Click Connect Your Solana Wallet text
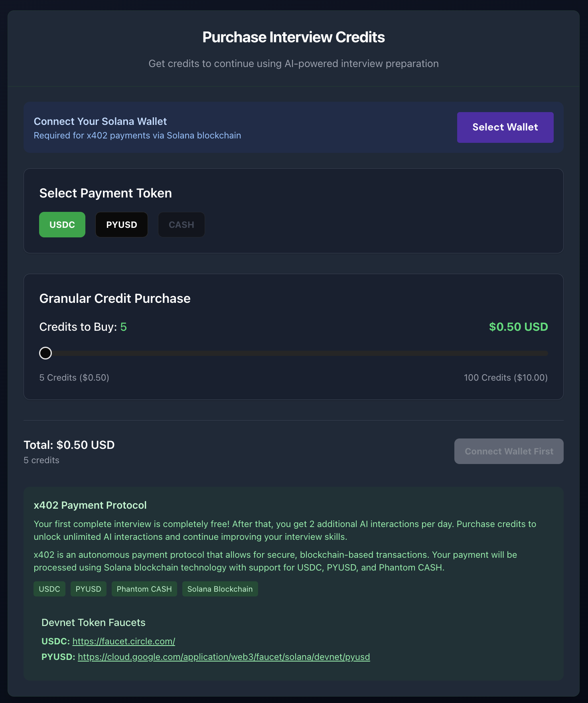The width and height of the screenshot is (588, 703). [101, 121]
